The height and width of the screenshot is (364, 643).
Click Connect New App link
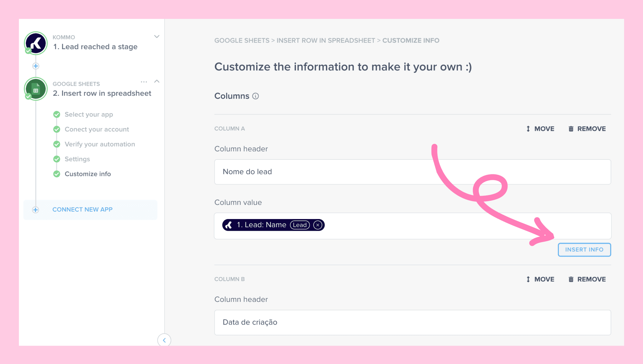82,210
